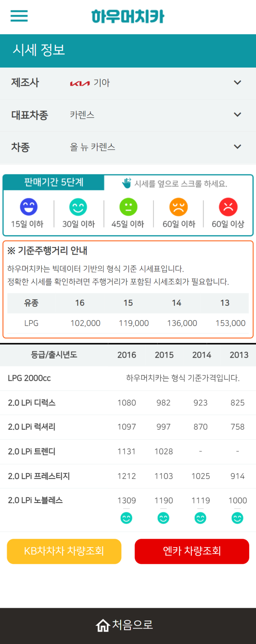Click price 923 for 디럭스 2014

(x=201, y=403)
